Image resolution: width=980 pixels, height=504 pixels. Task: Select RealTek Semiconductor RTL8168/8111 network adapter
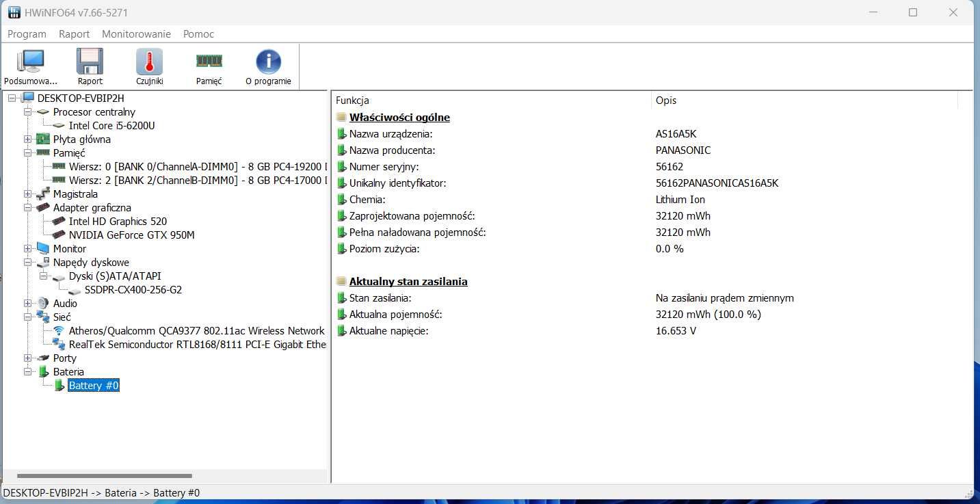(x=198, y=345)
